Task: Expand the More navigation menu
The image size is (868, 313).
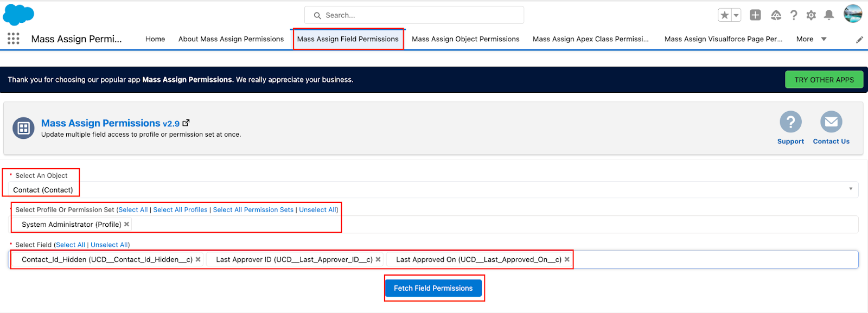Action: click(x=811, y=39)
